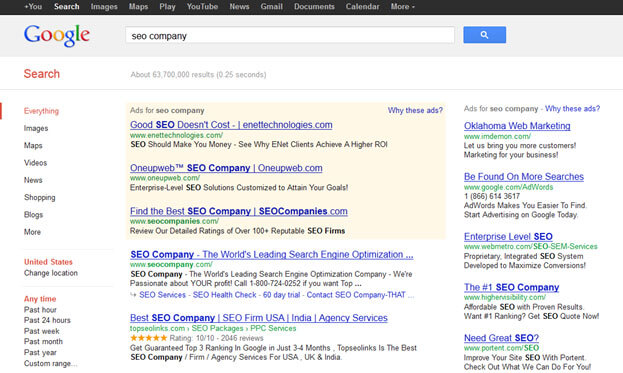Click www.highervisibility.com/ green URL
Image resolution: width=623 pixels, height=373 pixels.
505,298
